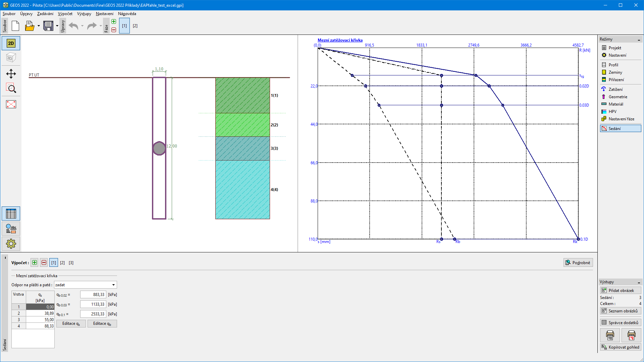The height and width of the screenshot is (362, 644).
Task: Click the Podrobně button
Action: coord(578,263)
